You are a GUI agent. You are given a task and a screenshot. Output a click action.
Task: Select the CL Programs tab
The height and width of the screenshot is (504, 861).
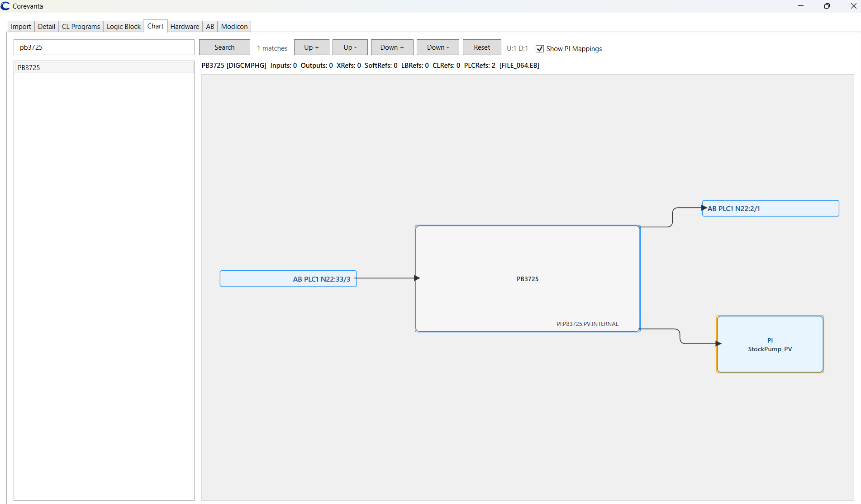tap(81, 26)
